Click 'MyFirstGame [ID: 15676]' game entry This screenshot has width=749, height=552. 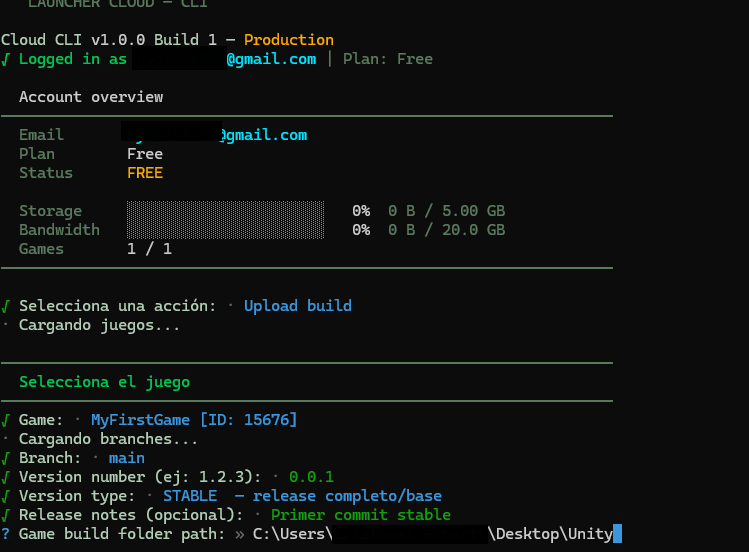click(x=194, y=420)
